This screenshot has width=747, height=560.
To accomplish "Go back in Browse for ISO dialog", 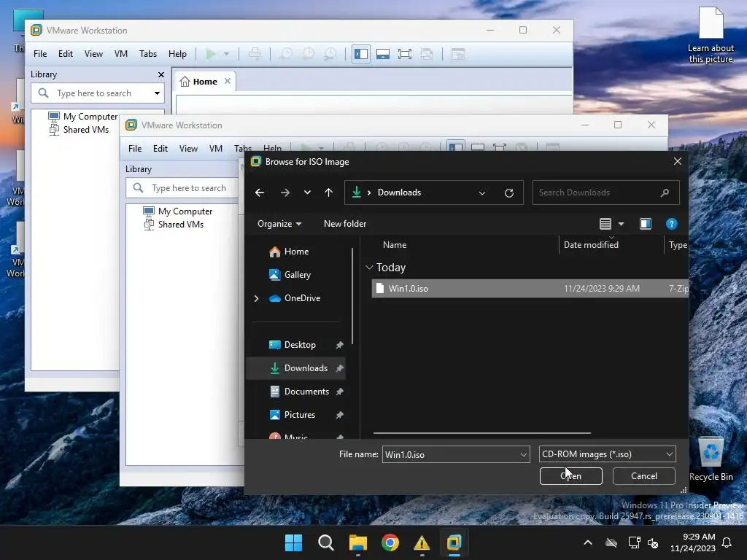I will 260,192.
